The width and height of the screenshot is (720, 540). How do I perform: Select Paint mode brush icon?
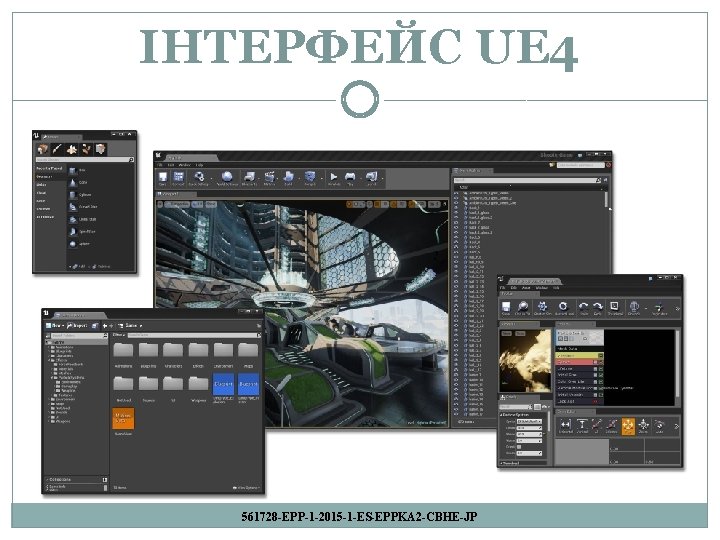point(57,149)
